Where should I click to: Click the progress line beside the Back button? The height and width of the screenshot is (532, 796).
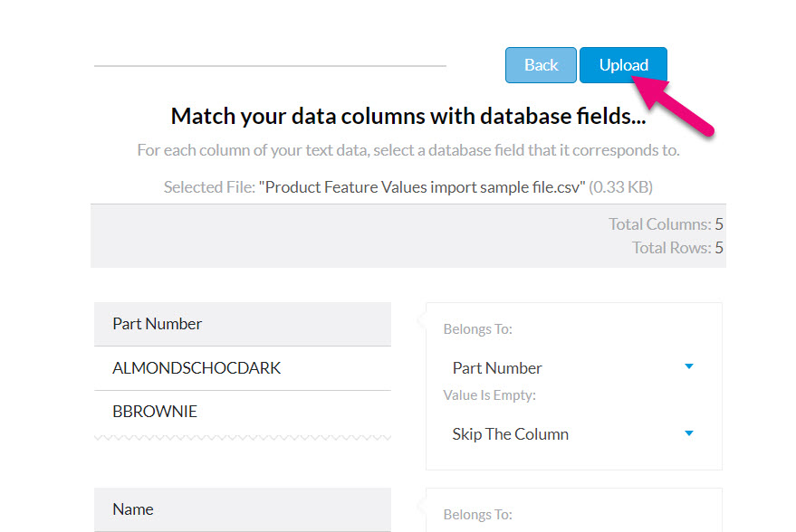click(x=270, y=65)
